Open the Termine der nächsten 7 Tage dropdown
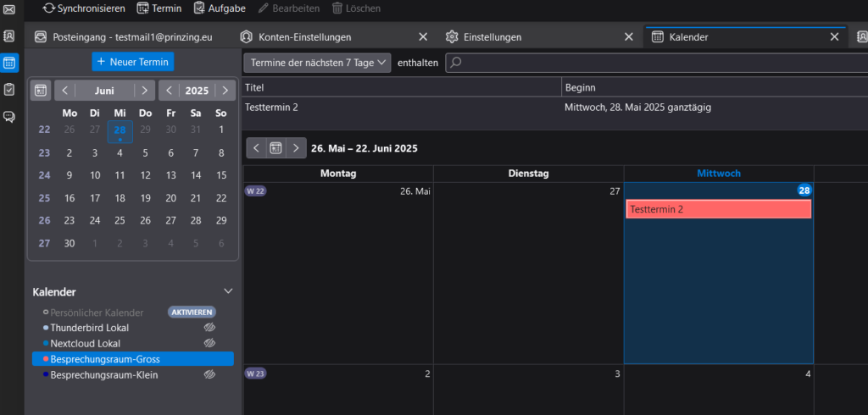The image size is (868, 415). [x=318, y=63]
